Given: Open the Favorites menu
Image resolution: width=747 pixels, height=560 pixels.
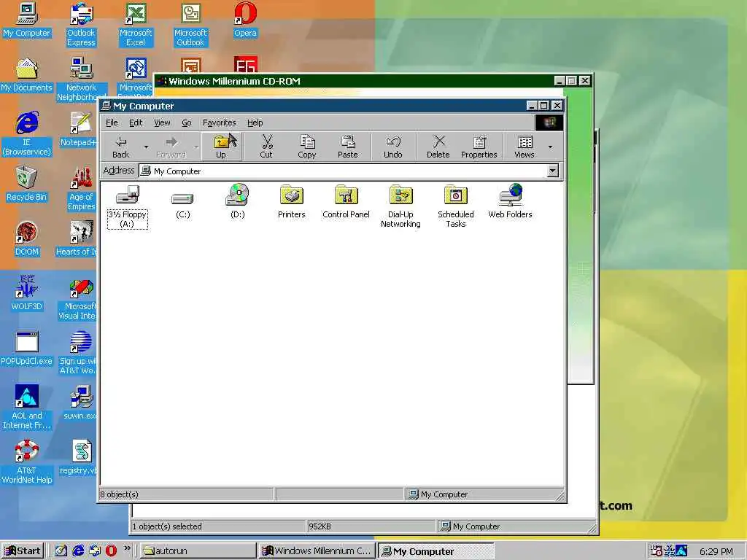Looking at the screenshot, I should click(219, 122).
